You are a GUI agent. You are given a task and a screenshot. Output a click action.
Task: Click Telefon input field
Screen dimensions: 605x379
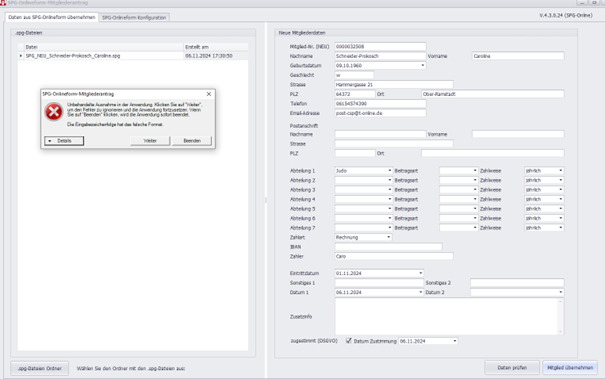coord(380,104)
